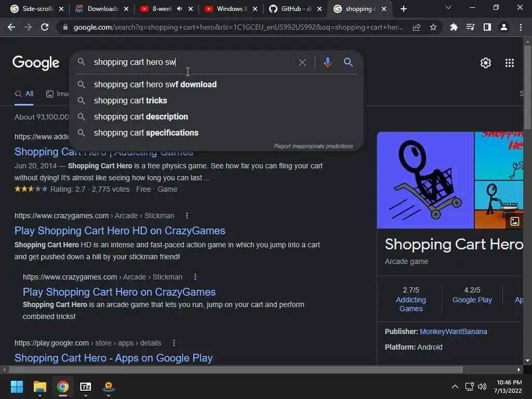Mute the 8-week YouTube tab audio
The height and width of the screenshot is (399, 532).
pos(179,9)
